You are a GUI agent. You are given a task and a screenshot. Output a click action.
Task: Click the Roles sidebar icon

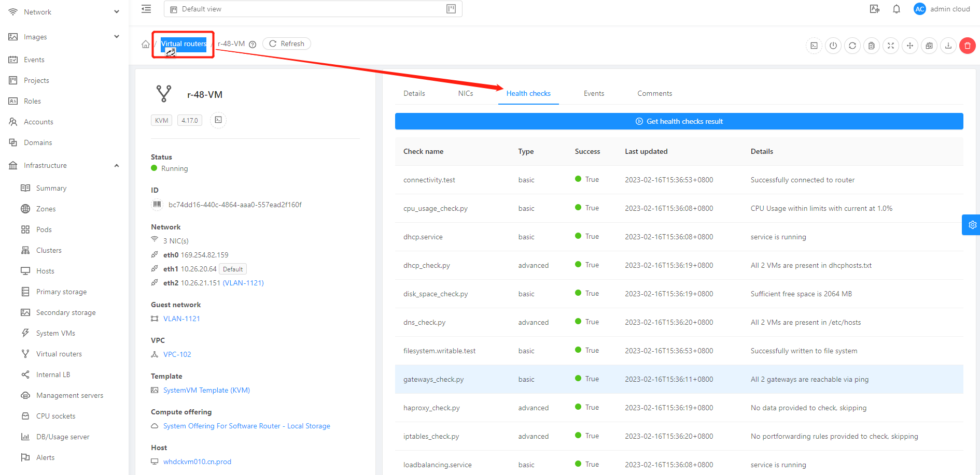13,101
